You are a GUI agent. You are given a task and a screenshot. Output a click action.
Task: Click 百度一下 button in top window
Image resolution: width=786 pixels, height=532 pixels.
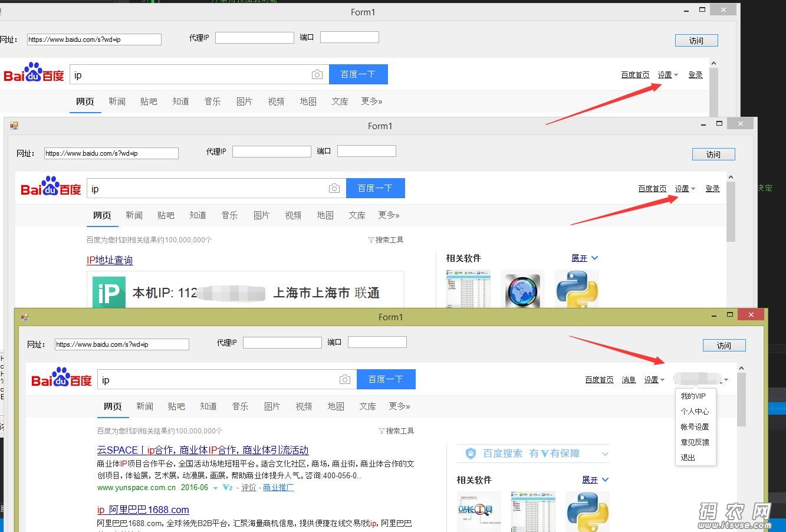[358, 74]
